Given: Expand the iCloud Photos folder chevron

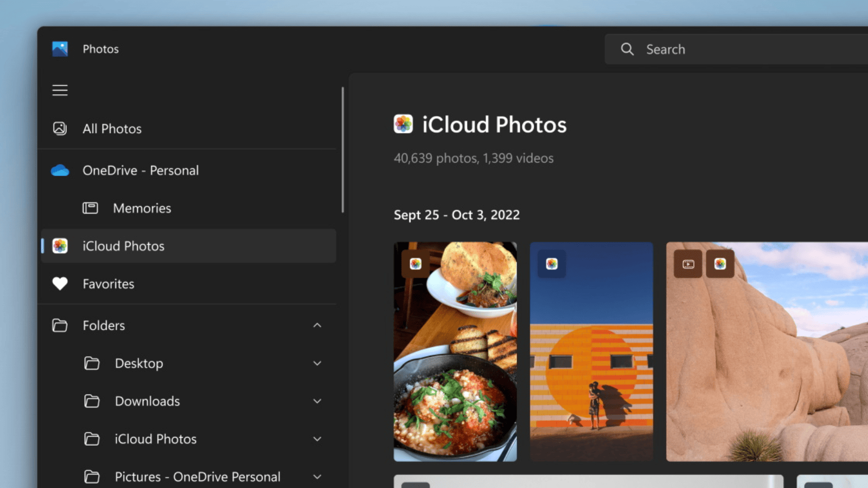Looking at the screenshot, I should (x=317, y=439).
